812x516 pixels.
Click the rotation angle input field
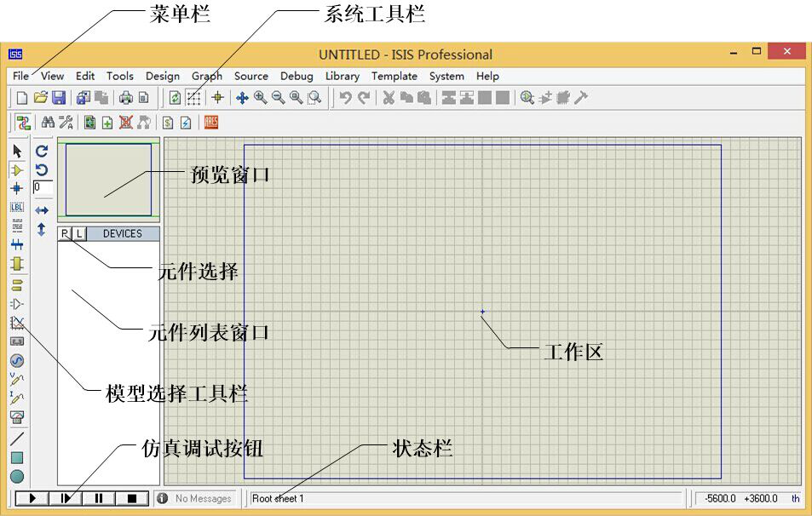tap(43, 186)
